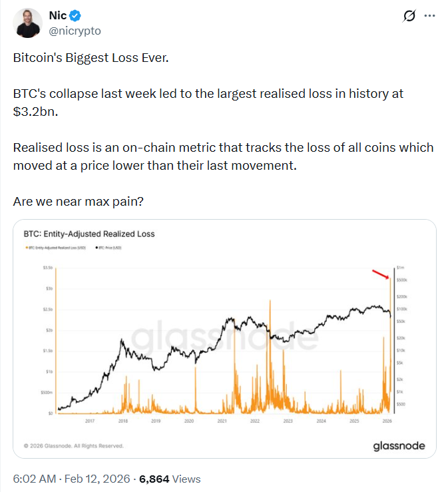Click the orange legend dot for Realized Loss
This screenshot has width=448, height=492.
click(x=25, y=248)
